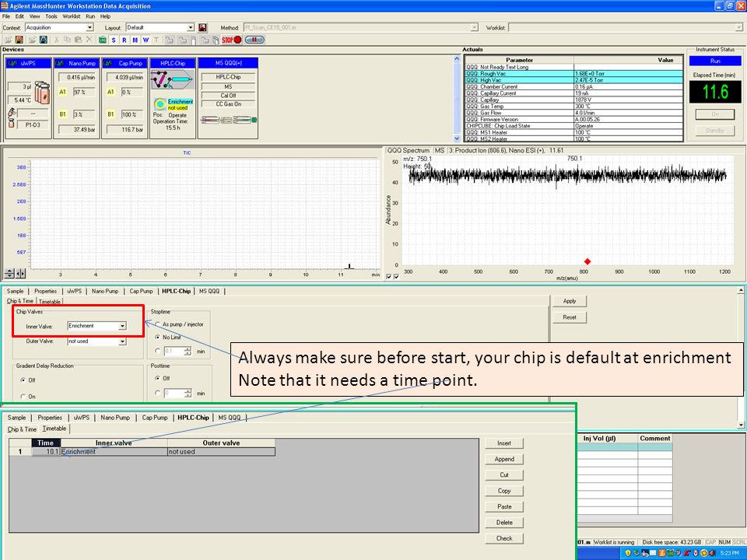Click the Nano Pump header status icon
The width and height of the screenshot is (747, 560).
pyautogui.click(x=60, y=63)
